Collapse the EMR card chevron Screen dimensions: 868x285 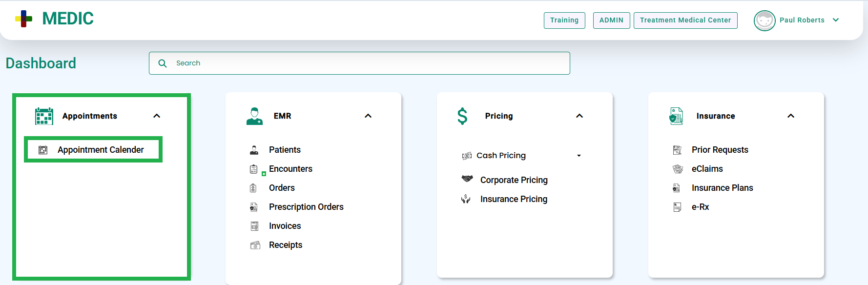(x=368, y=116)
